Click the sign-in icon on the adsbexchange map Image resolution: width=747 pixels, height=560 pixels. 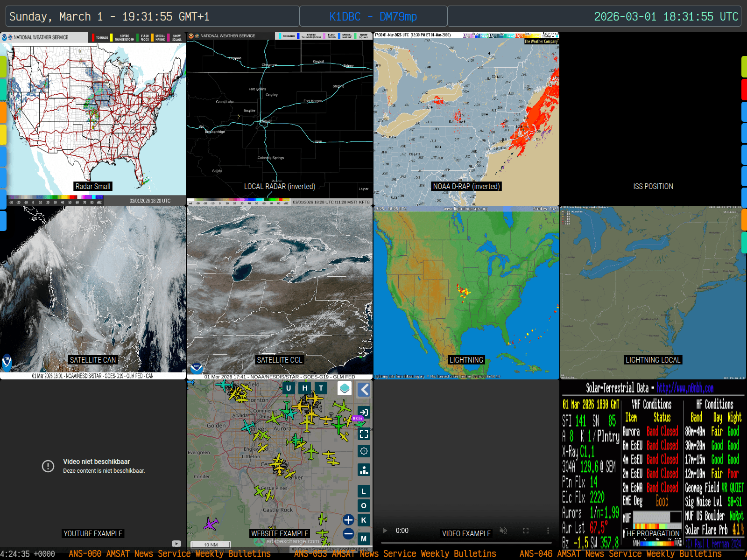click(x=364, y=412)
